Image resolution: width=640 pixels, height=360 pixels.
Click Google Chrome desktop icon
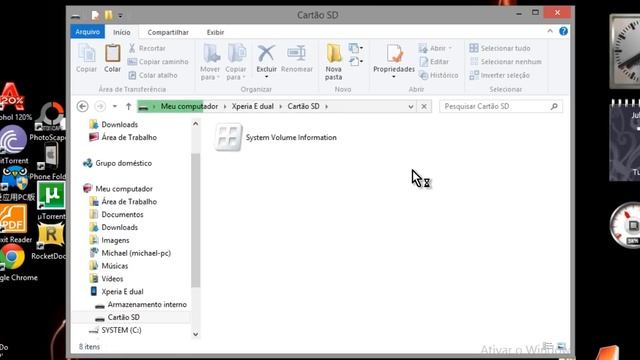[14, 263]
